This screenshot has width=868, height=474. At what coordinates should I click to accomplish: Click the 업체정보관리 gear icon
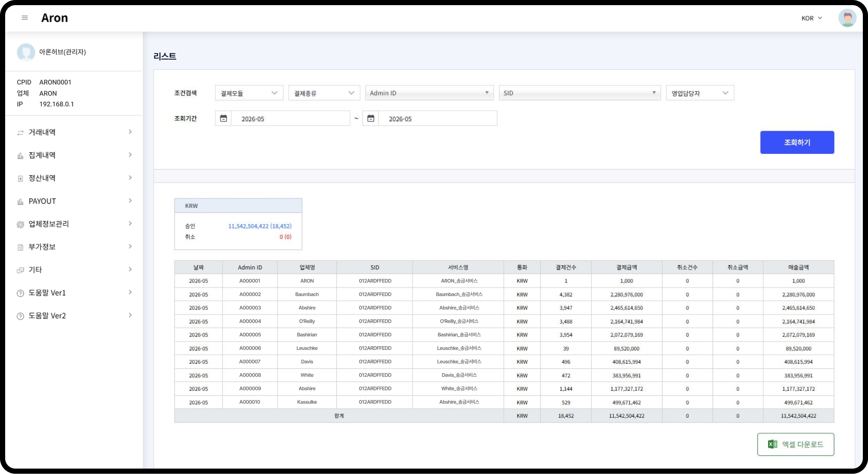coord(20,225)
